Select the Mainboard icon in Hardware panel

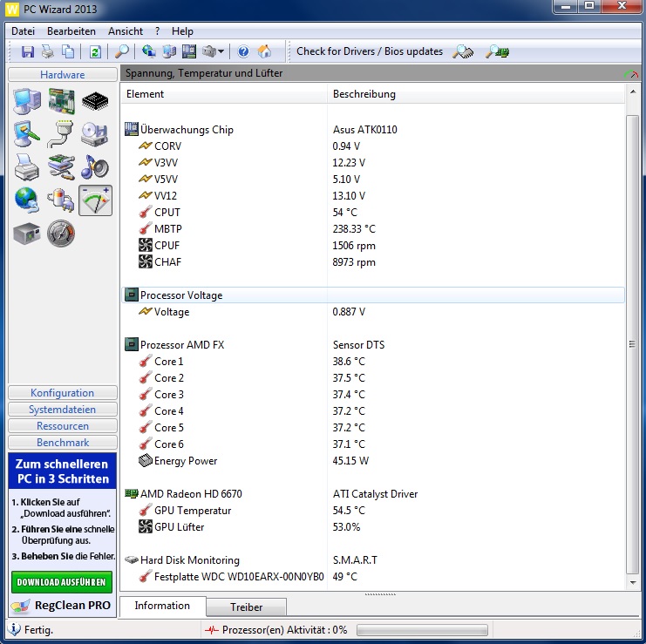61,101
